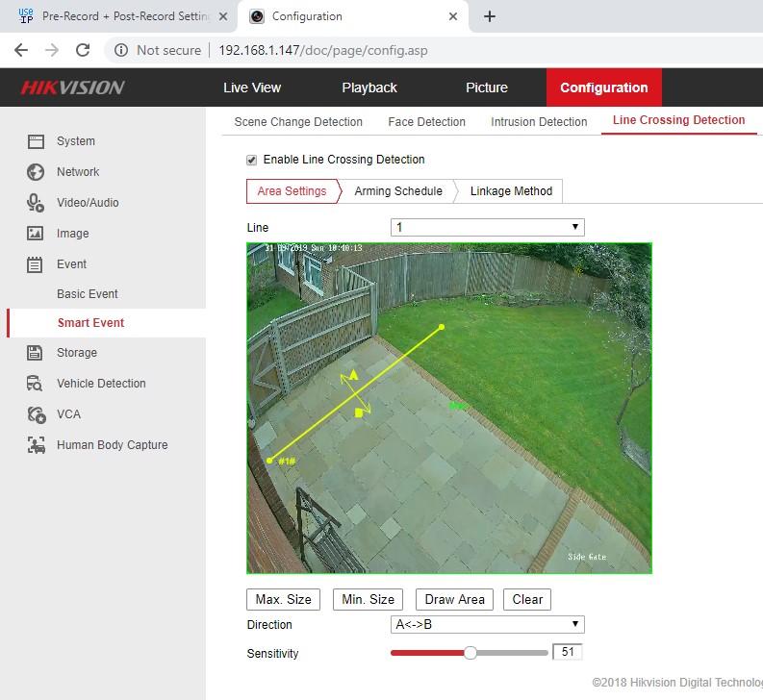This screenshot has width=763, height=700.
Task: Click the VCA sidebar icon
Action: click(x=37, y=414)
